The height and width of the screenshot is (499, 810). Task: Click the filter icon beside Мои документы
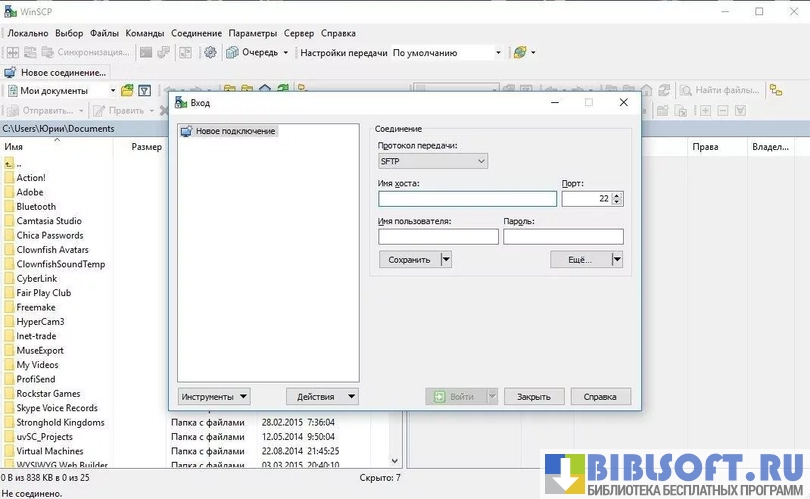point(144,91)
